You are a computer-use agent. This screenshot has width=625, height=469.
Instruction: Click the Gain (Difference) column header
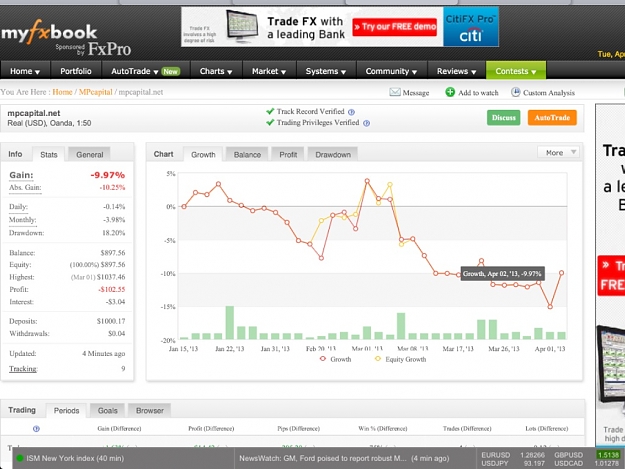119,429
